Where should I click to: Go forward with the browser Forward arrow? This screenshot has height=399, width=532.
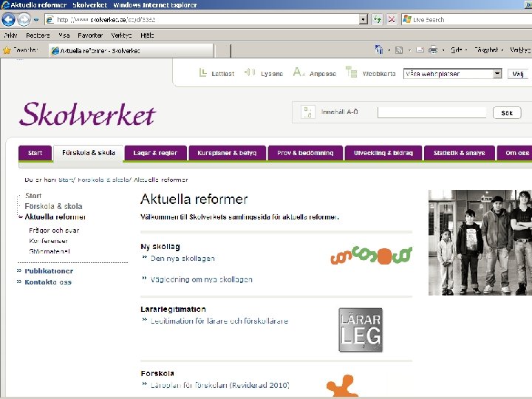24,19
